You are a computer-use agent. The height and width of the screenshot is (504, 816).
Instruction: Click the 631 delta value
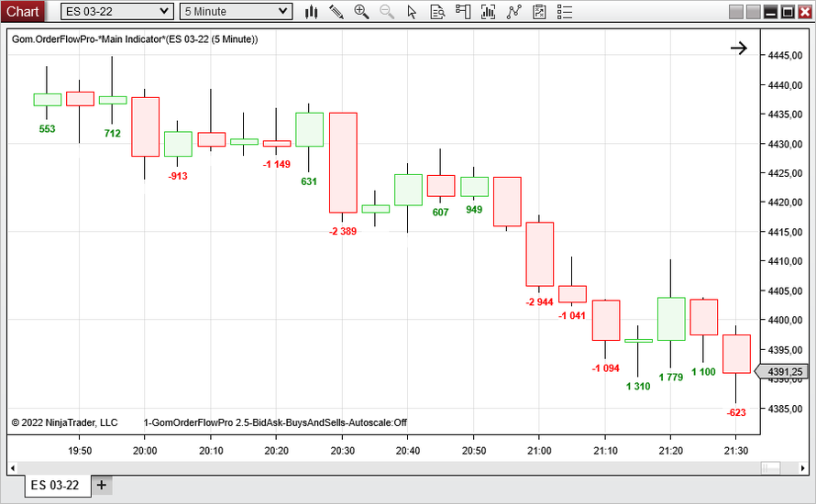click(309, 181)
